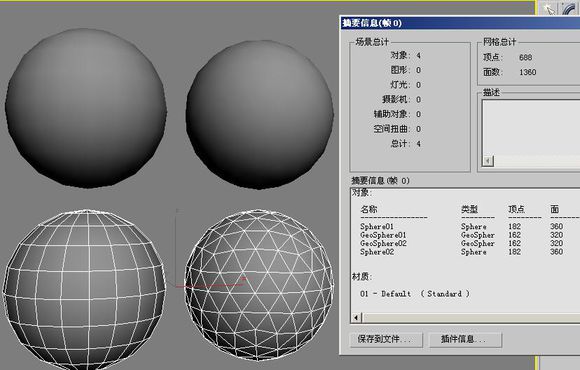Click the 顶点 column header in list
Viewport: 580px width, 370px height.
[x=516, y=209]
